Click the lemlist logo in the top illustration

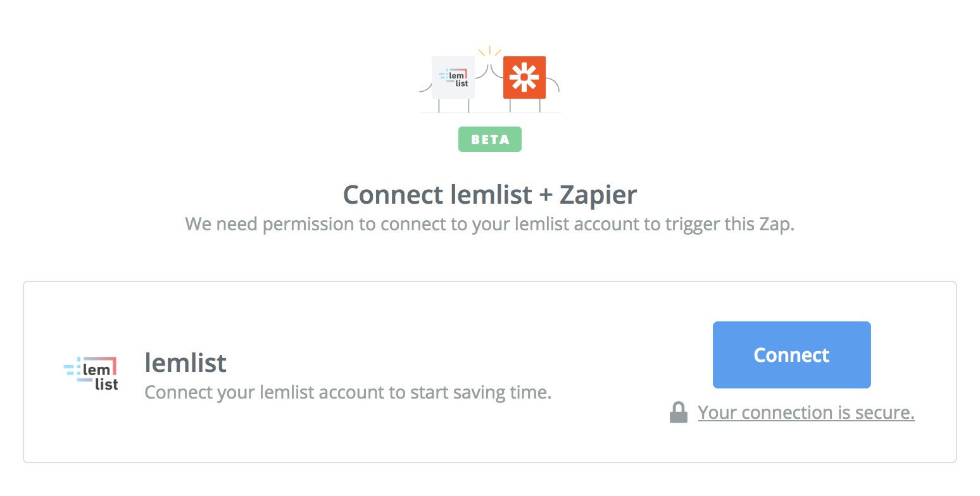pos(453,77)
